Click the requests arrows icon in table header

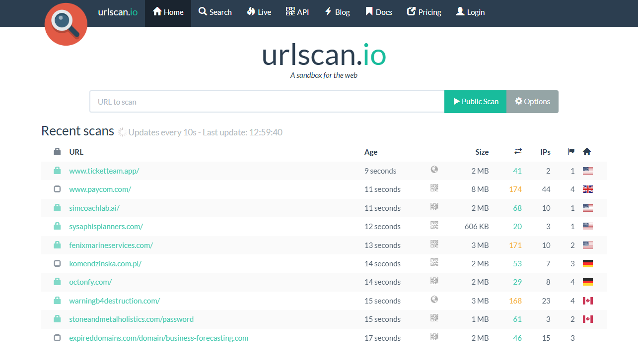pos(517,151)
